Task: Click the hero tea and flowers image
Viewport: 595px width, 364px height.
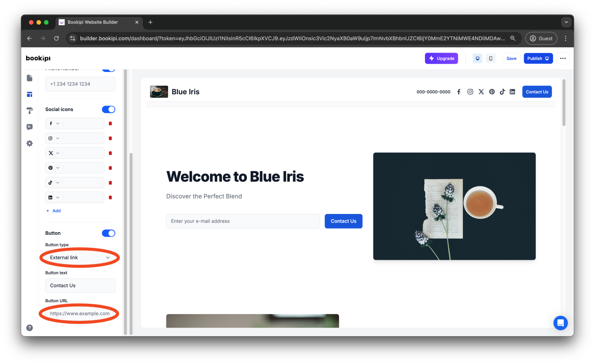Action: coord(454,206)
